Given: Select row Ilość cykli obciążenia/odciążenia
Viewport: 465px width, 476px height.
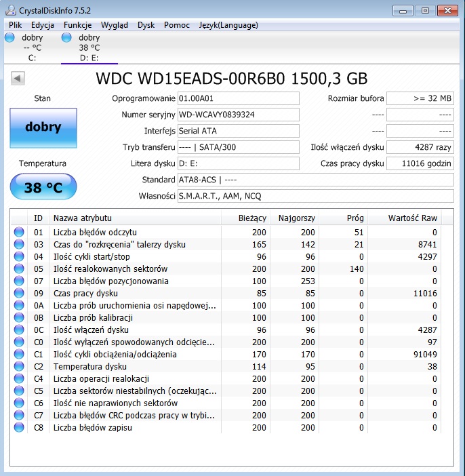Looking at the screenshot, I should pos(226,354).
